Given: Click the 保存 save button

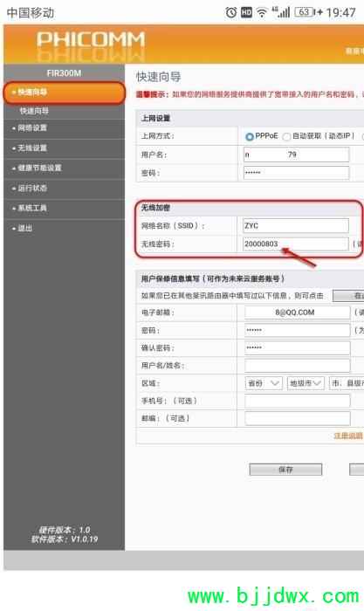Looking at the screenshot, I should (x=285, y=470).
